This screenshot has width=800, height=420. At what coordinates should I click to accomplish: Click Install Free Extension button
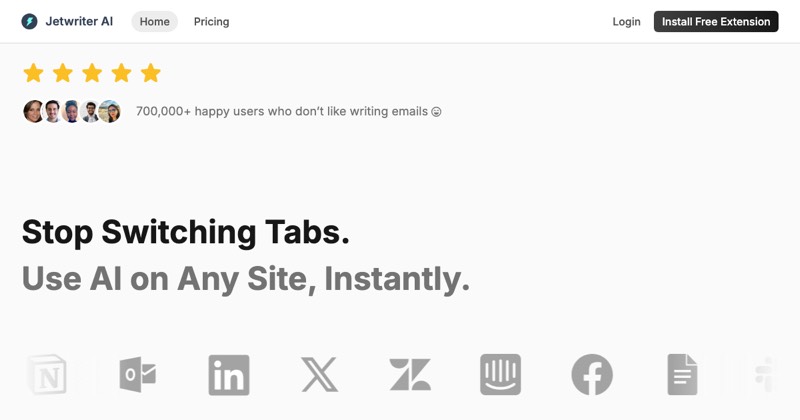tap(716, 21)
